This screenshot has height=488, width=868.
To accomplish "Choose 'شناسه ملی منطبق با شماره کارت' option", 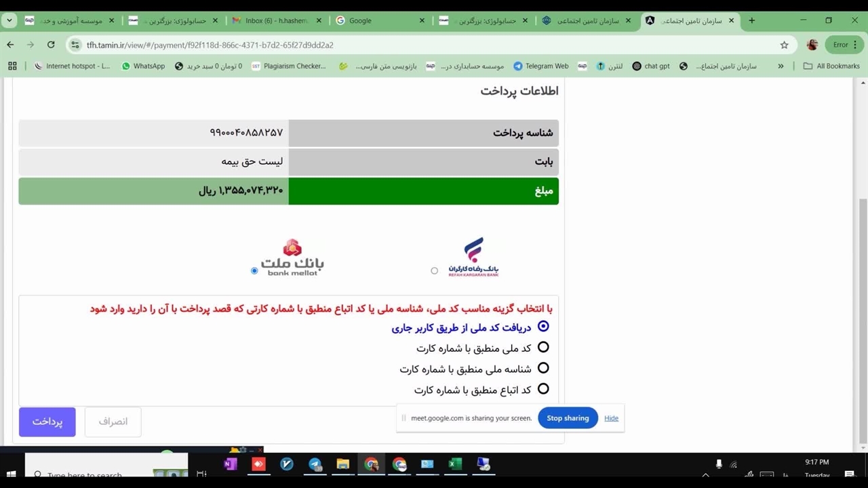I will pyautogui.click(x=543, y=369).
